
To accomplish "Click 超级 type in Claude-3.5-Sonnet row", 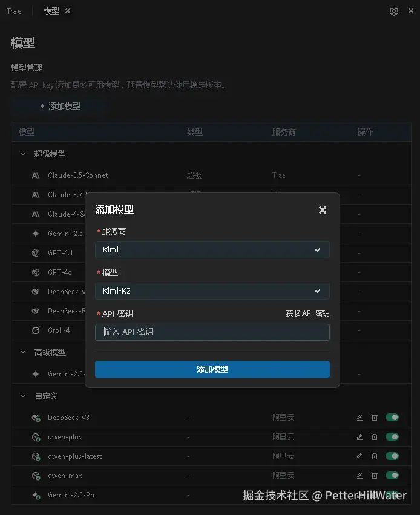I will (194, 175).
